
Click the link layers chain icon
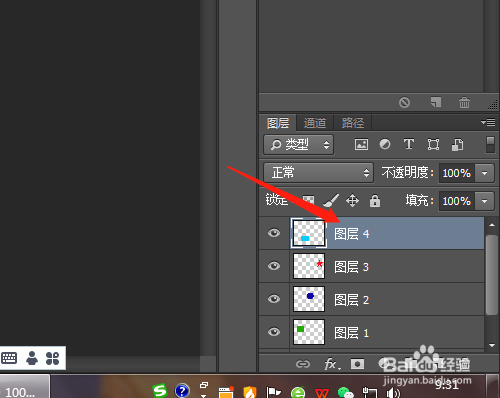pos(303,364)
